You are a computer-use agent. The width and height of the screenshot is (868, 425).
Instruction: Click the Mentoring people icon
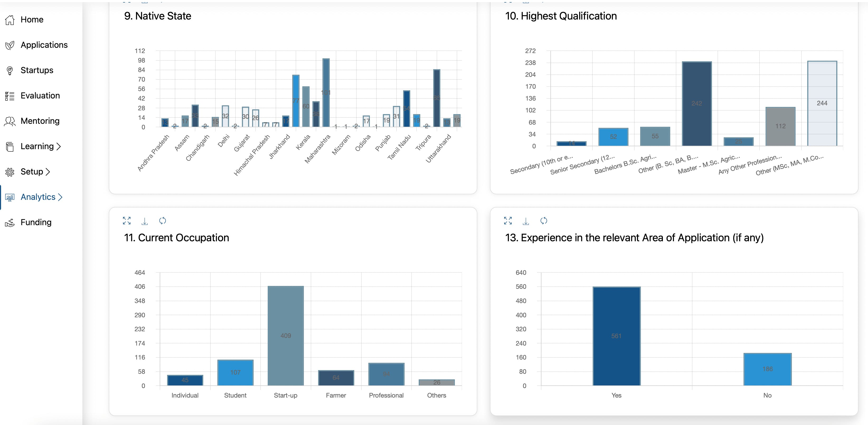click(x=10, y=121)
